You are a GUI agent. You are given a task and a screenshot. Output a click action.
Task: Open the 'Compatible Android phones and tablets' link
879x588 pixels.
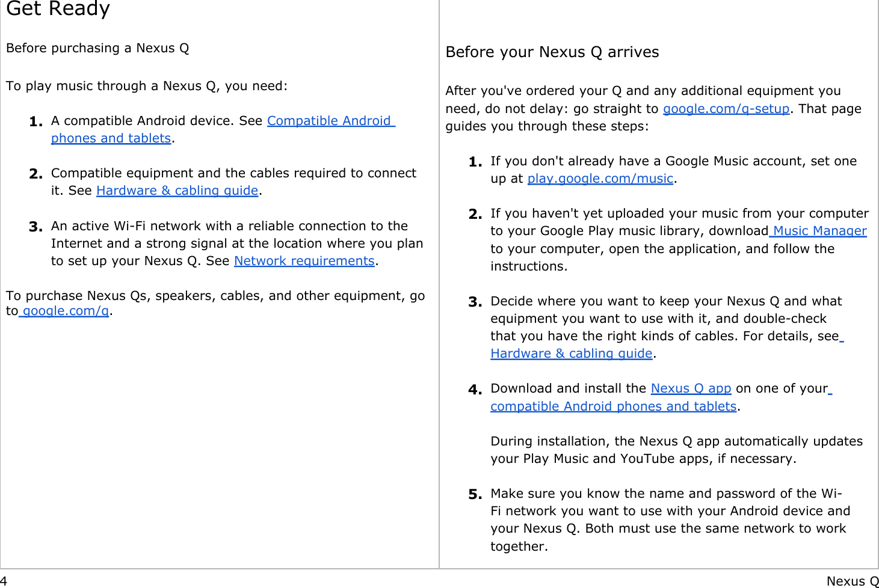(330, 121)
